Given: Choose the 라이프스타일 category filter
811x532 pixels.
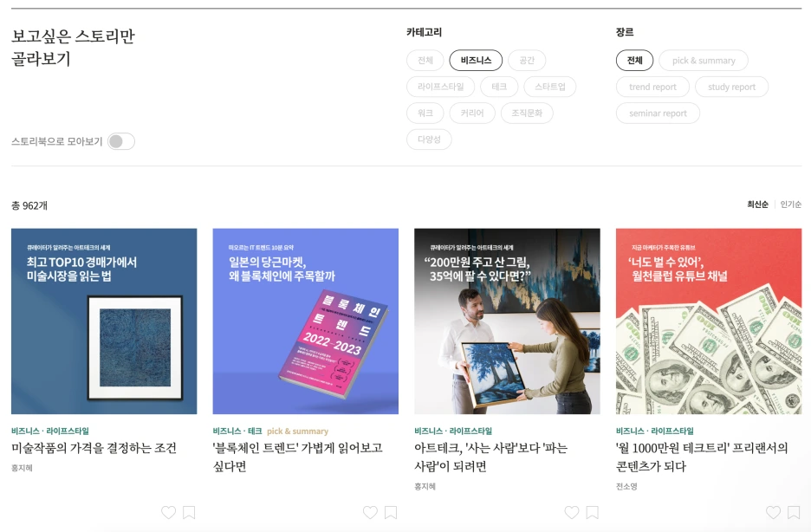Looking at the screenshot, I should (441, 87).
